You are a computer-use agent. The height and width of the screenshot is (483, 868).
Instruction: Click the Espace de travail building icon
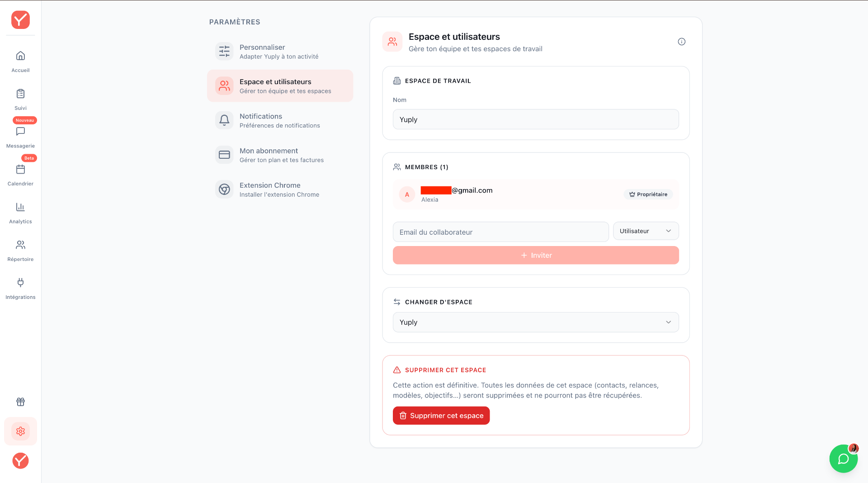(x=397, y=81)
